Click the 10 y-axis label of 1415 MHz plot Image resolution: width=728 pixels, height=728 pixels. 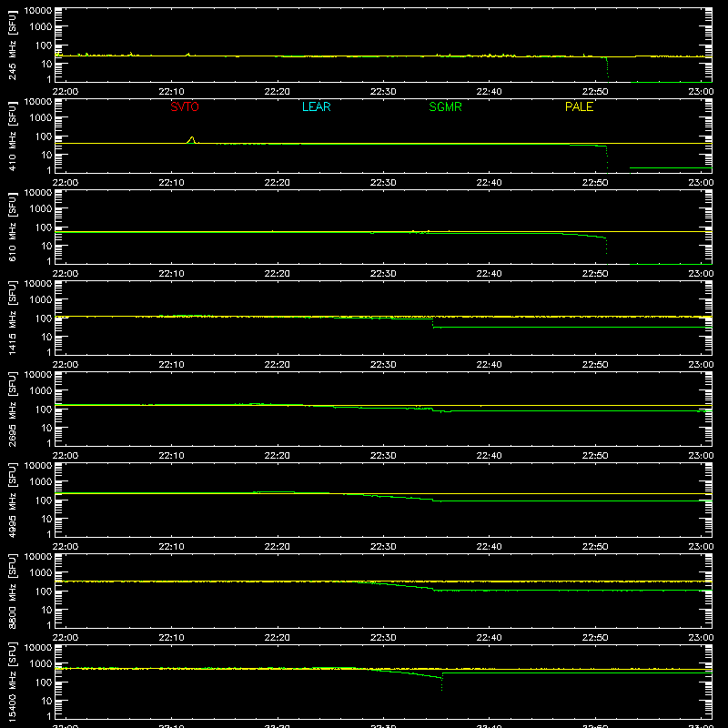coord(46,337)
